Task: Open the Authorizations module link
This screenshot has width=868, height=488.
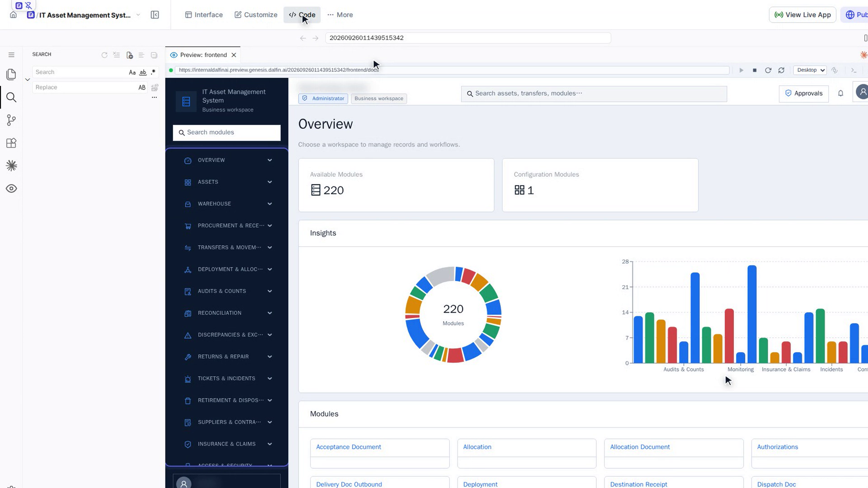Action: (x=778, y=447)
